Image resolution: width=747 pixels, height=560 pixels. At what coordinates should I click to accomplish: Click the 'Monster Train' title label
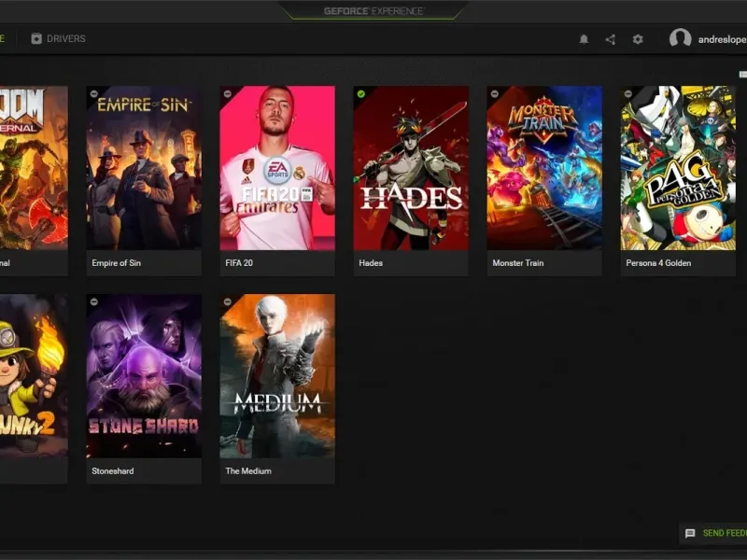[518, 263]
